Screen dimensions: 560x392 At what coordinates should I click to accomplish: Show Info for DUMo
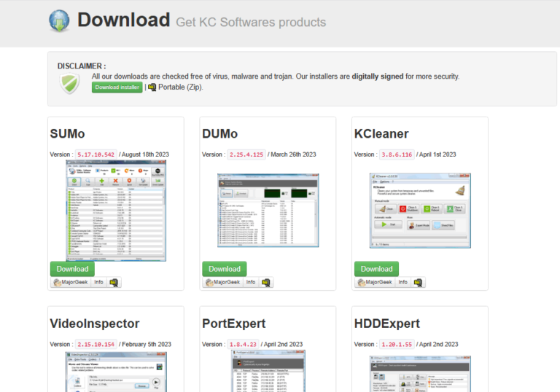(x=250, y=282)
